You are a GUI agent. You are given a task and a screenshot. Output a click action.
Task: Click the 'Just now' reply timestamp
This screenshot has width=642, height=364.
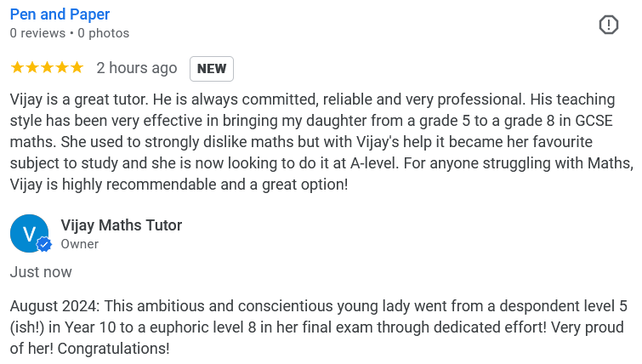pos(41,272)
